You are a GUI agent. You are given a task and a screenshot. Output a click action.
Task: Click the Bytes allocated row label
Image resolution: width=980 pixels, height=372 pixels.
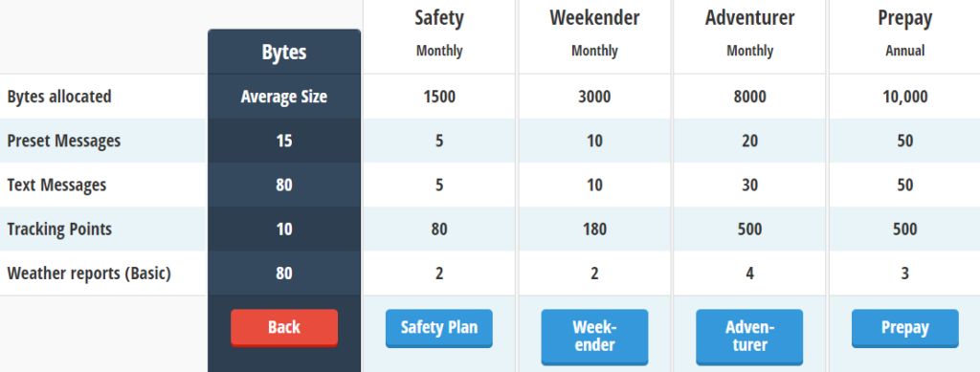coord(59,97)
